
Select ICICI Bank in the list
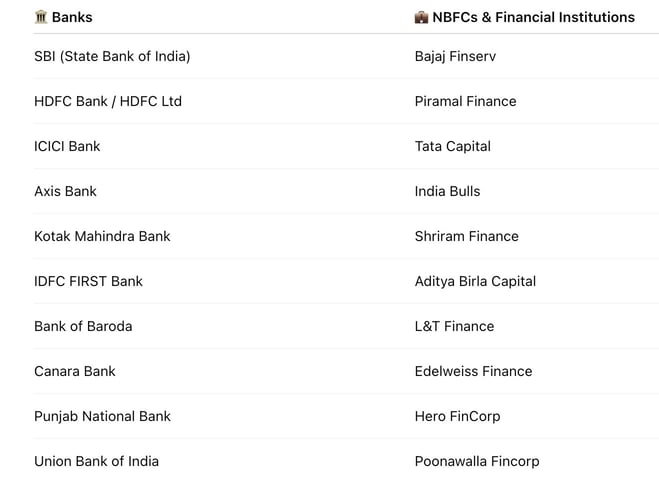click(x=67, y=146)
